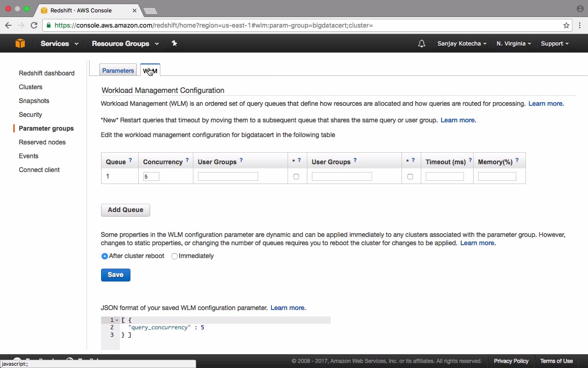Click User Groups input between the two checkboxes

pyautogui.click(x=342, y=177)
